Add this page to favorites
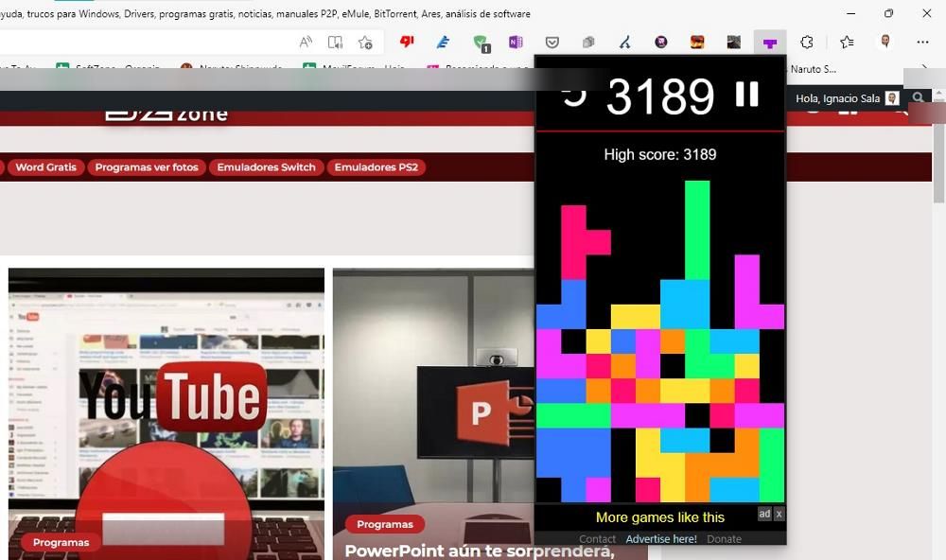 [x=365, y=43]
